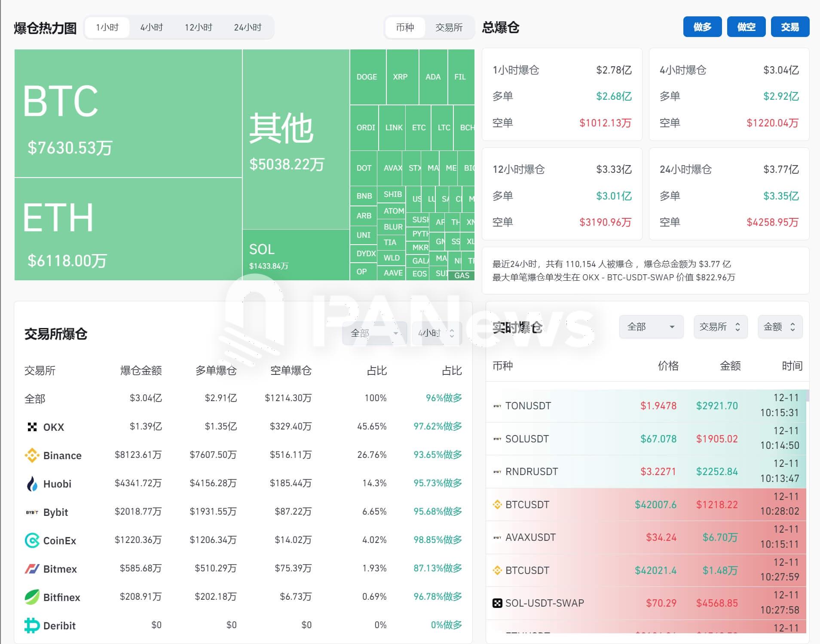This screenshot has height=644, width=820.
Task: Click exchange icon beside RNDRUSDT row
Action: tap(497, 472)
